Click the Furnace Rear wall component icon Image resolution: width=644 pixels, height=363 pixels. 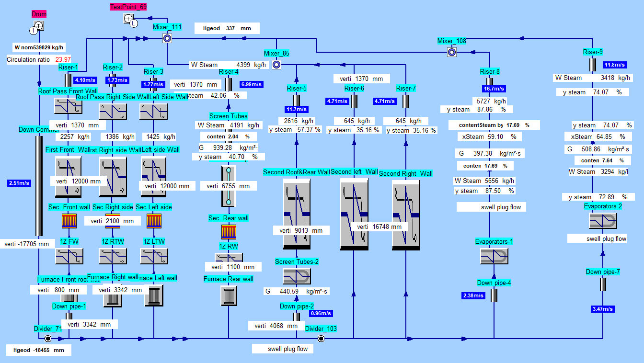[x=229, y=295]
